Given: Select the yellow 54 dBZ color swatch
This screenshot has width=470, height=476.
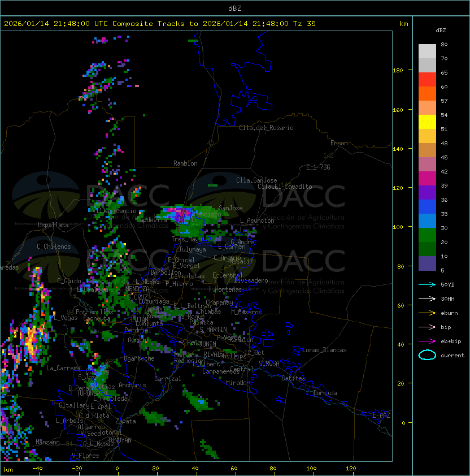Looking at the screenshot, I should coord(427,122).
